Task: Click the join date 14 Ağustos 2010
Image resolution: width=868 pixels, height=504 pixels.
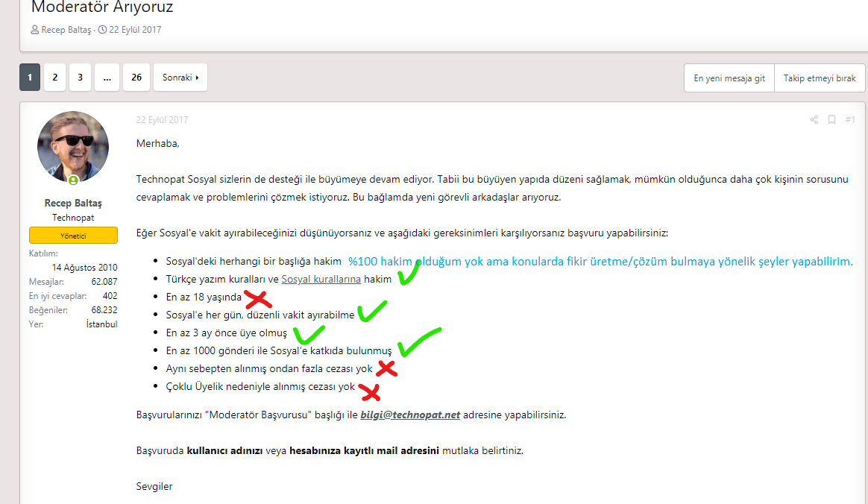Action: pyautogui.click(x=85, y=268)
